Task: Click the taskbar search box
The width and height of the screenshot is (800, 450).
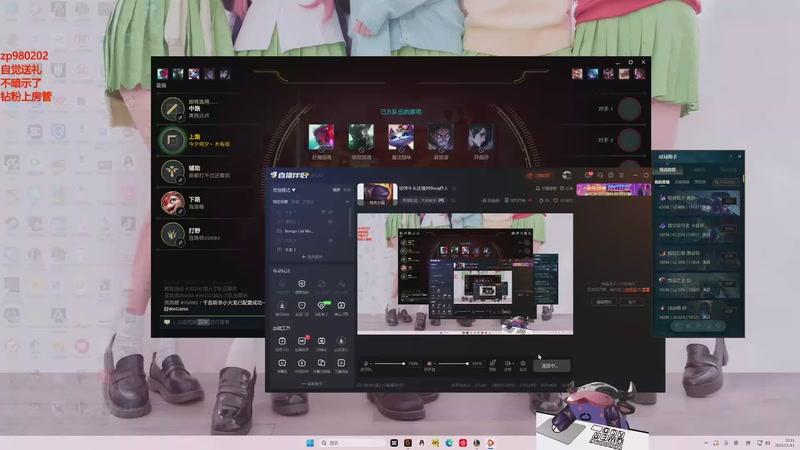Action: (353, 443)
